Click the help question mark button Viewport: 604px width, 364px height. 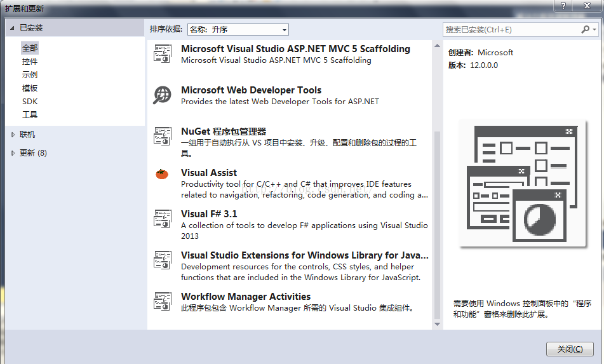[563, 5]
